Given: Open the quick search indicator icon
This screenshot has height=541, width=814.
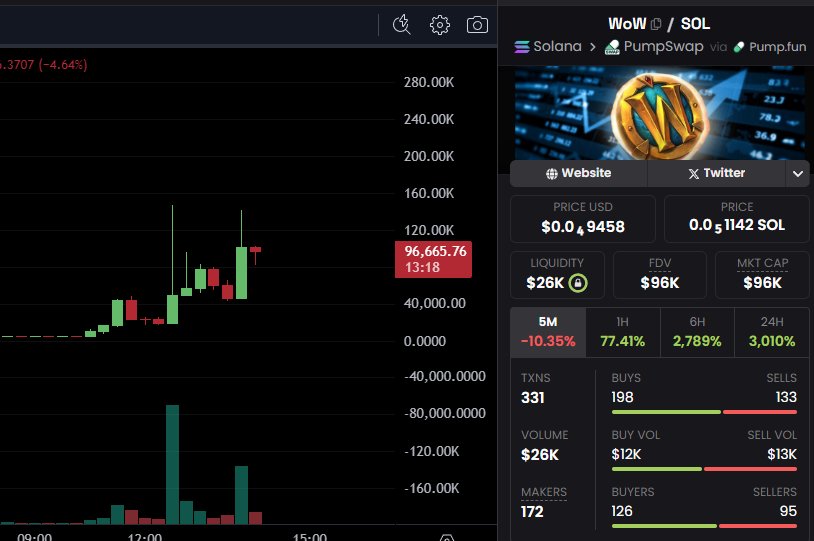Looking at the screenshot, I should coord(401,24).
